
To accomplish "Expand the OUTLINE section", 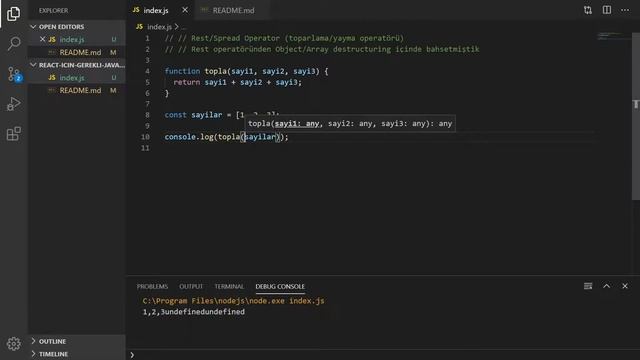I will click(77, 341).
